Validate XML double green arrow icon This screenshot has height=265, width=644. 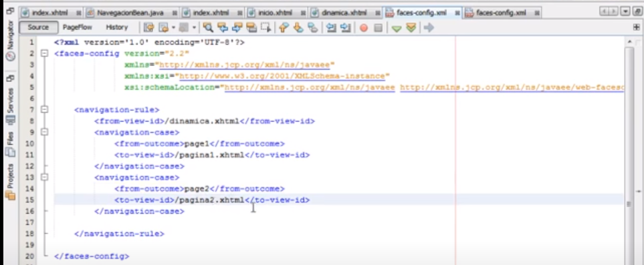411,27
